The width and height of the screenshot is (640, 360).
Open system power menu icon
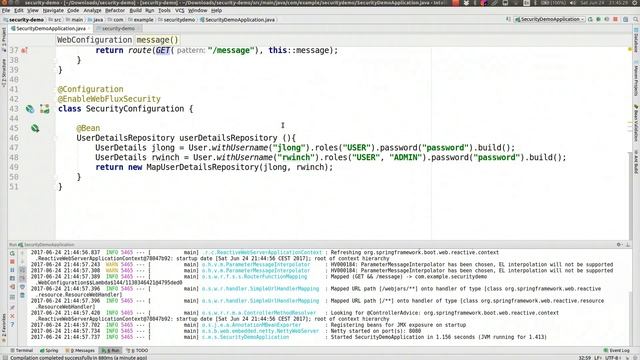636,3
